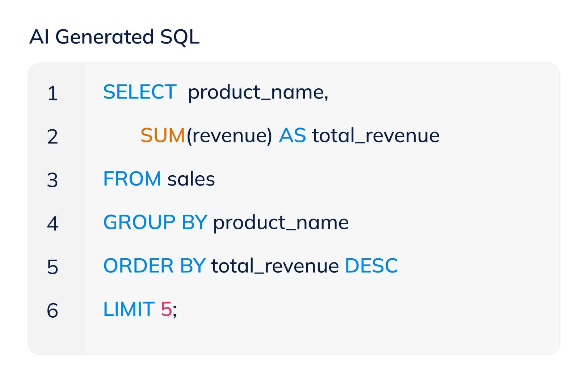
Task: Click the AS keyword
Action: click(292, 135)
